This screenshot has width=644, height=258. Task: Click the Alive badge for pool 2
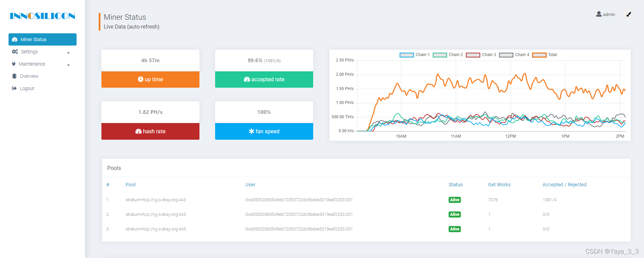point(455,214)
